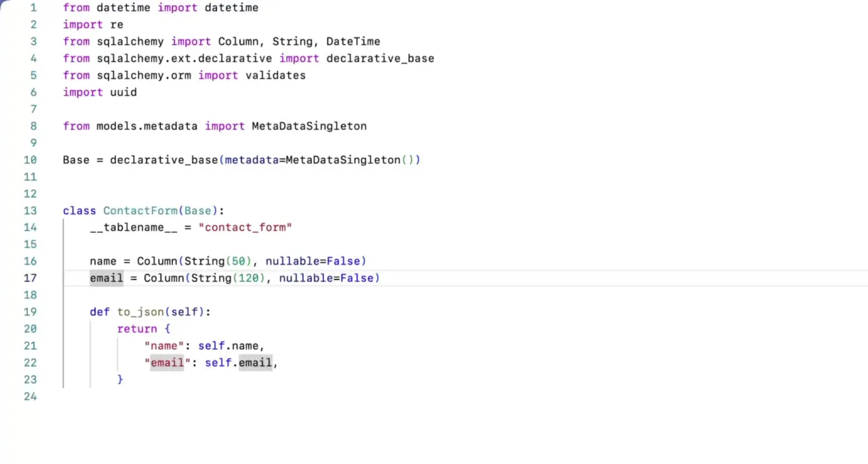
Task: Click the return keyword on line 20
Action: click(137, 329)
